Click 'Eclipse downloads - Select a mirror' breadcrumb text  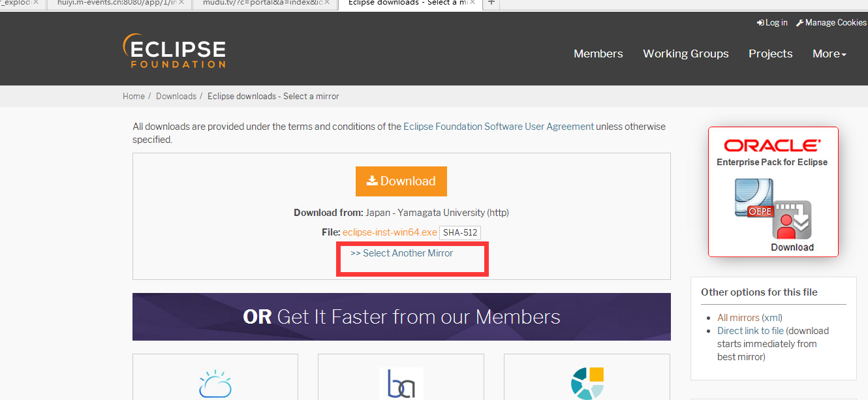pos(273,96)
